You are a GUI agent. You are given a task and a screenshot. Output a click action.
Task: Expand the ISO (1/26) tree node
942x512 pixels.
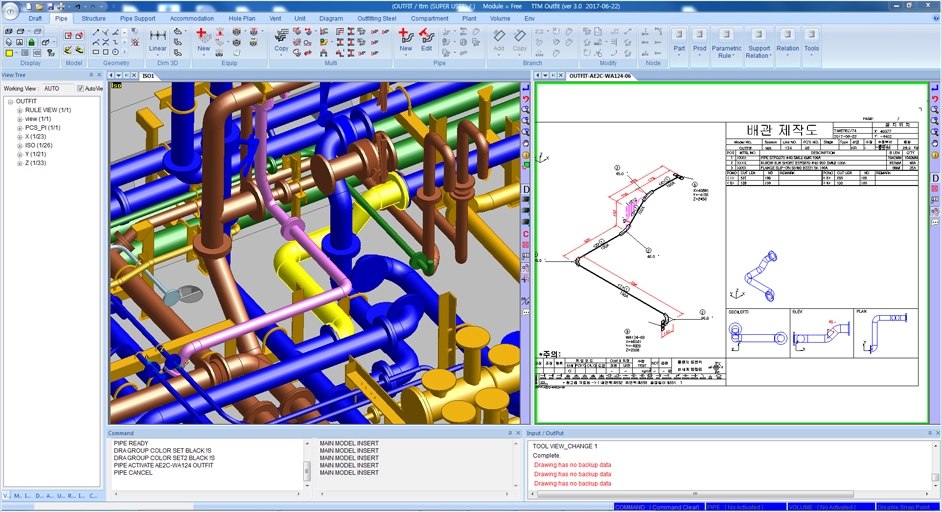pos(19,145)
